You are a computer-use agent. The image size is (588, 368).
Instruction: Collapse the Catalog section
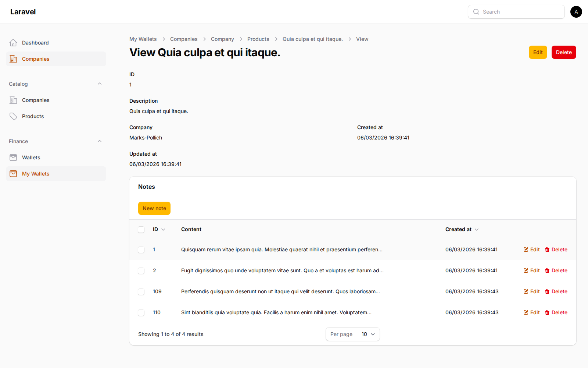(x=100, y=84)
